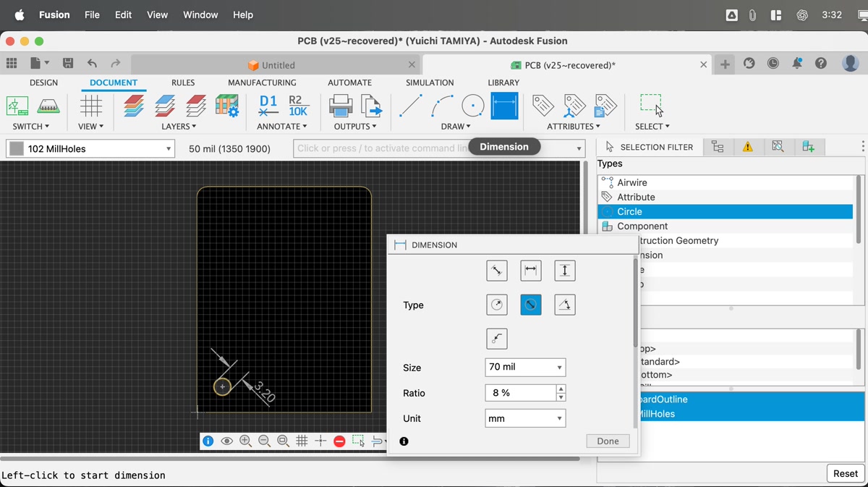Toggle grid display in canvas toolbar
The image size is (868, 487).
tap(302, 441)
